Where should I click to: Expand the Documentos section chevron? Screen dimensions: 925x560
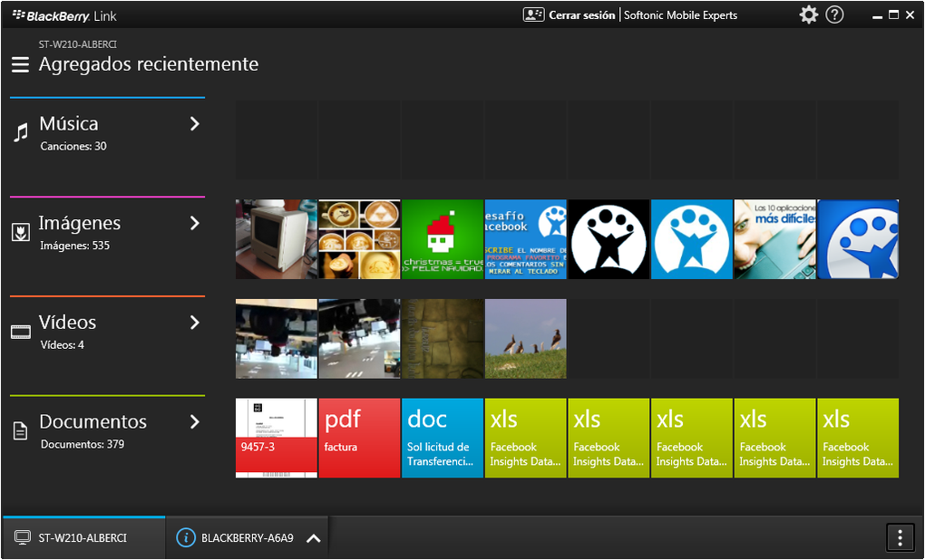pyautogui.click(x=195, y=422)
